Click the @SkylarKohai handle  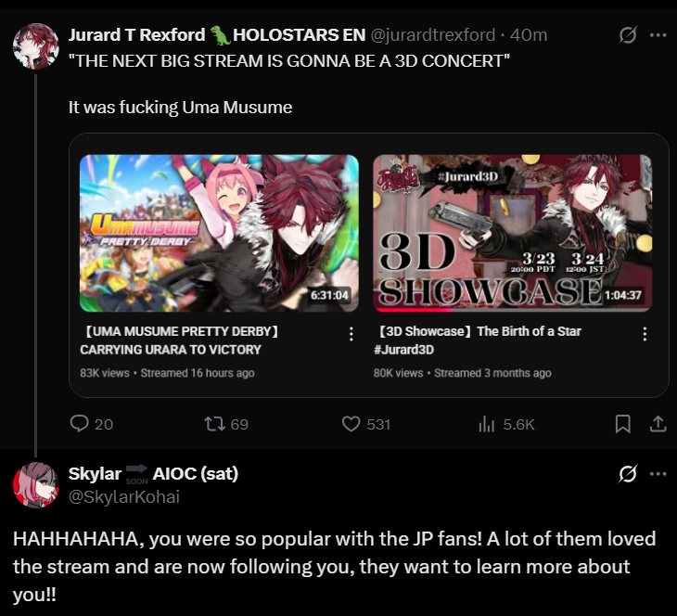(124, 496)
